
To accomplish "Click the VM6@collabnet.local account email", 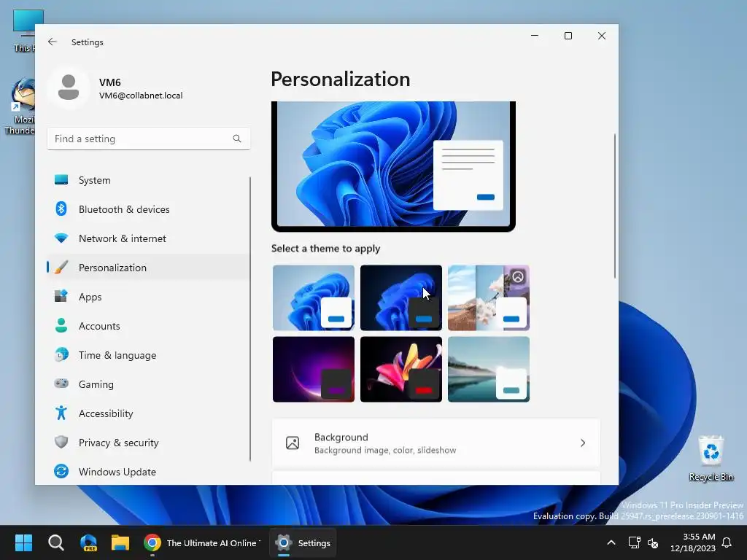I will tap(141, 96).
